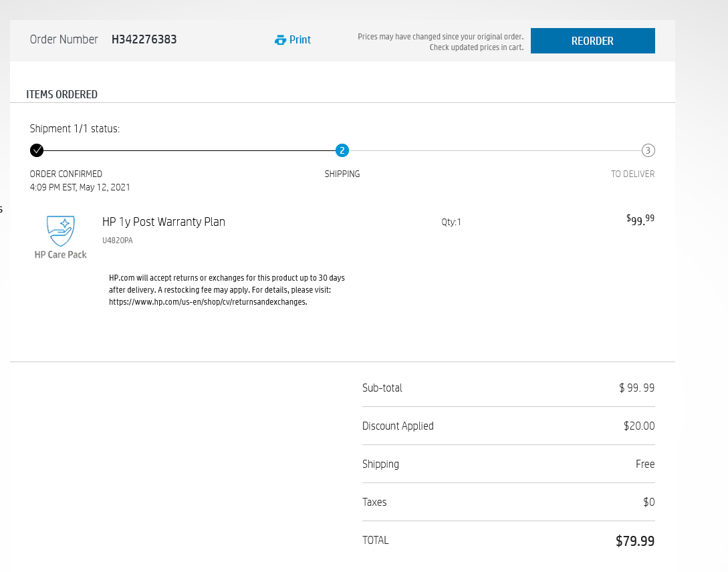Viewport: 728px width, 572px height.
Task: Click the HP Care Pack caption text
Action: (x=61, y=255)
